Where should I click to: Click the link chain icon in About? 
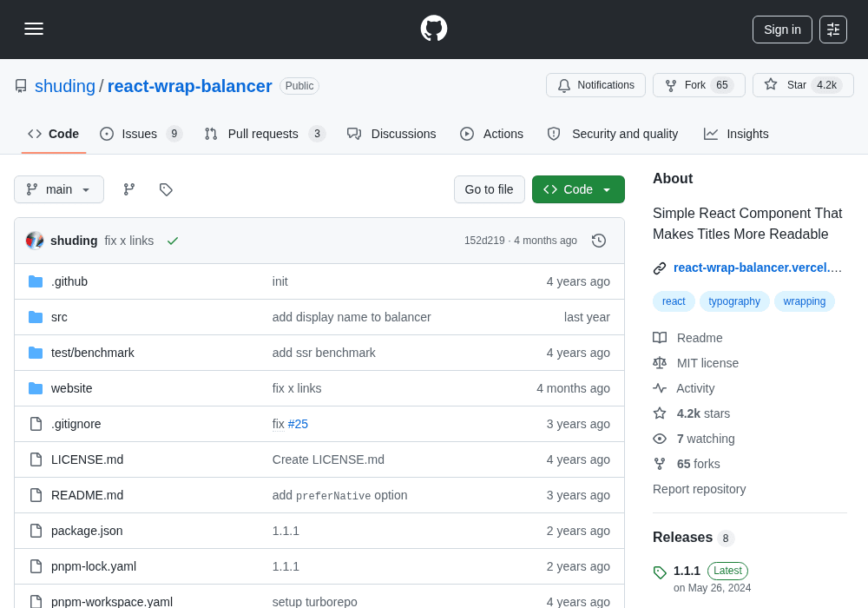pyautogui.click(x=660, y=268)
